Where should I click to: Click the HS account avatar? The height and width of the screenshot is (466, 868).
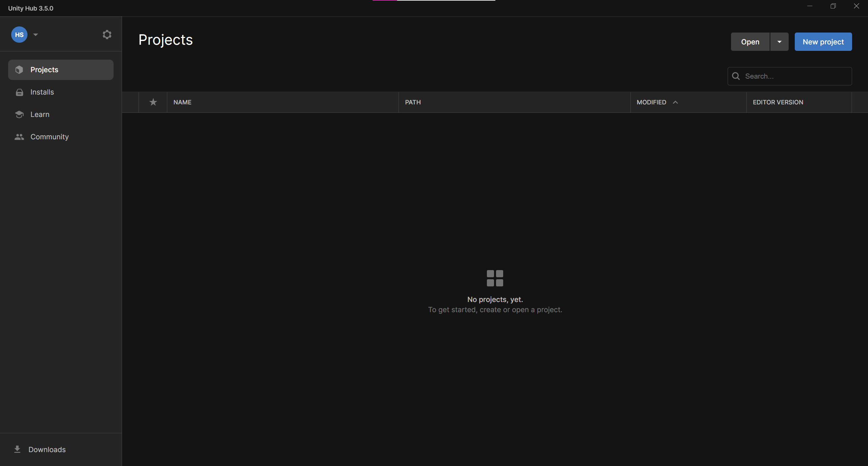(x=19, y=35)
